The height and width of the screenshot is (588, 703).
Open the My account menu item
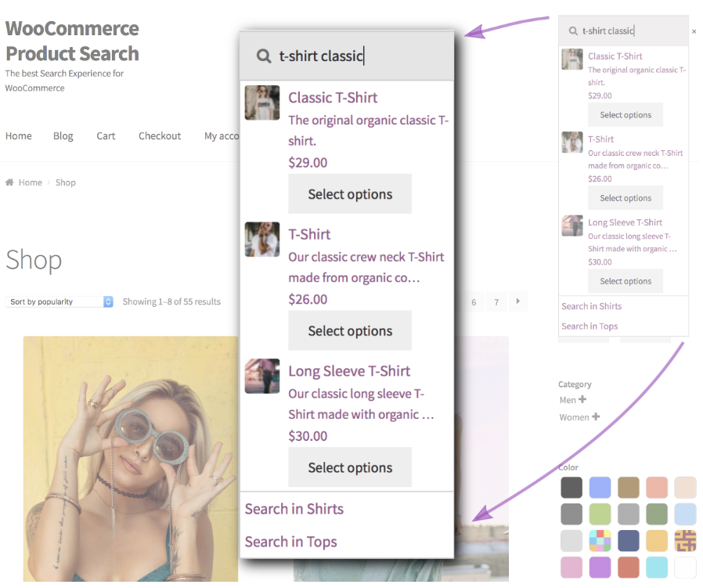point(222,136)
